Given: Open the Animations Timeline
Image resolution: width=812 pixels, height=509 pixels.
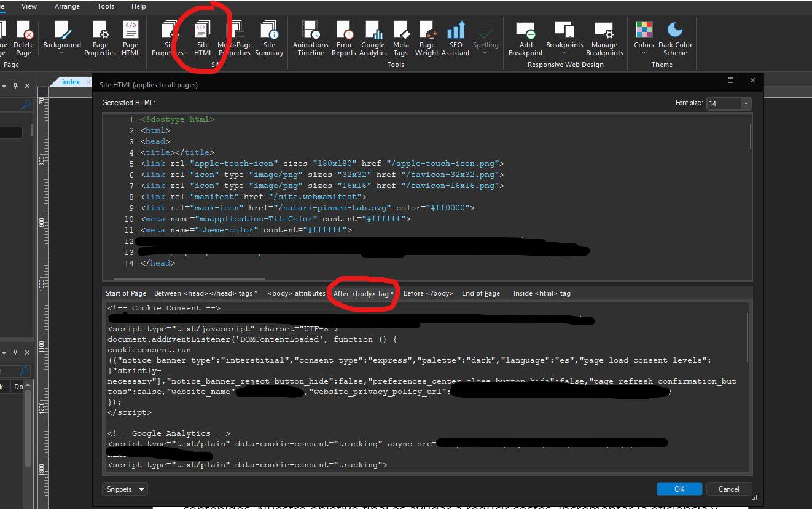Looking at the screenshot, I should (x=311, y=39).
